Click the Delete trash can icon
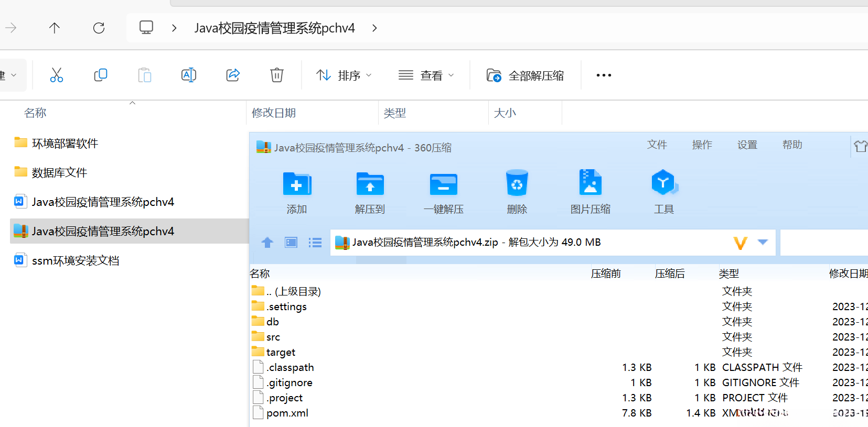Viewport: 868px width, 427px height. point(277,75)
